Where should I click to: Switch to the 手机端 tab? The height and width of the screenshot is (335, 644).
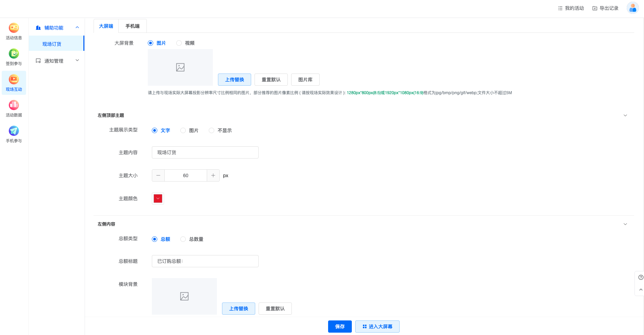click(133, 26)
